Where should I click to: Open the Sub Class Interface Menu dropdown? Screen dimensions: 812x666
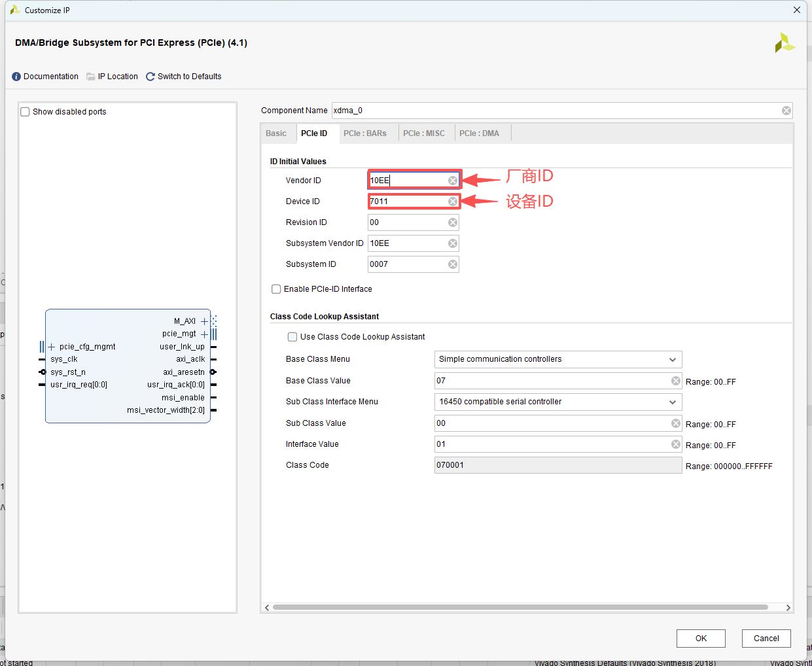(x=558, y=402)
